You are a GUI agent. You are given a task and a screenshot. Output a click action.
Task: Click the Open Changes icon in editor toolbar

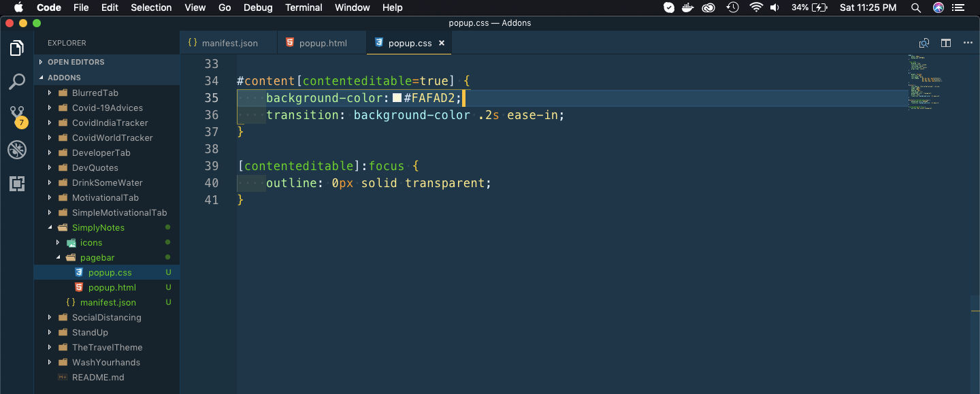(924, 43)
